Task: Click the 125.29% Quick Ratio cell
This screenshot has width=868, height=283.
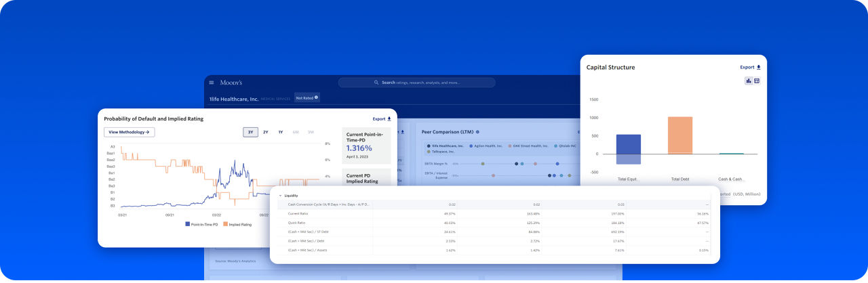Action: click(x=533, y=222)
